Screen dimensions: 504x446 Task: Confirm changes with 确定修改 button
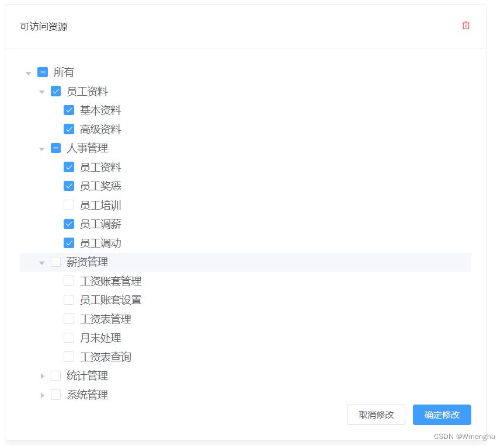pos(442,415)
